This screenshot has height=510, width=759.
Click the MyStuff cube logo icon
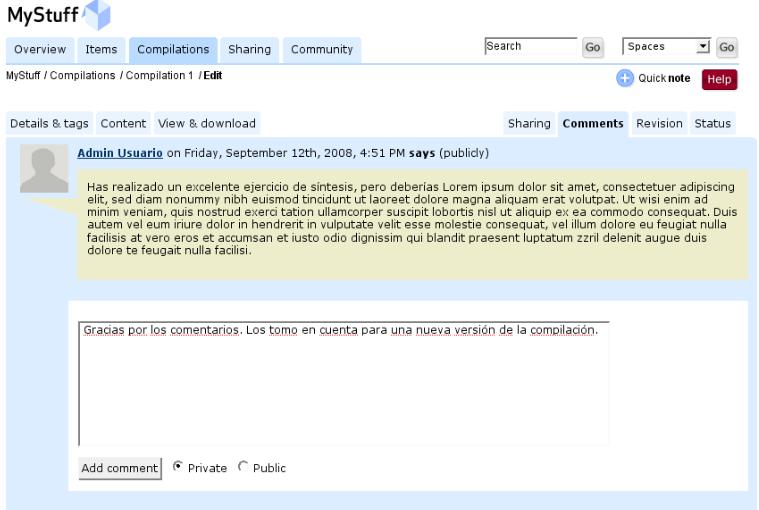[99, 15]
